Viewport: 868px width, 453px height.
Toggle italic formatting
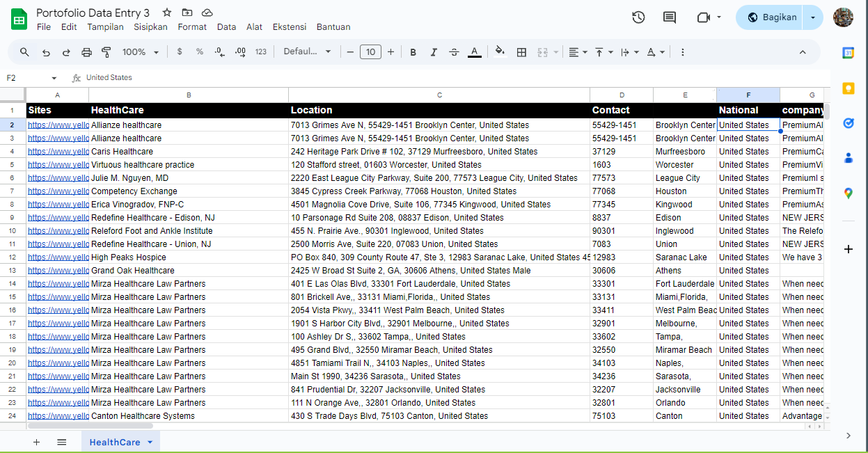434,52
